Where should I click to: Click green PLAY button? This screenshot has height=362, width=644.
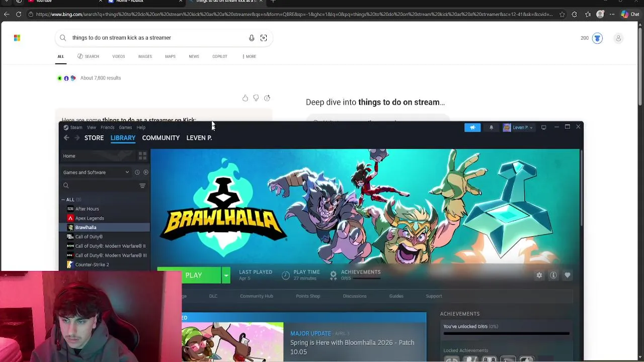point(194,276)
